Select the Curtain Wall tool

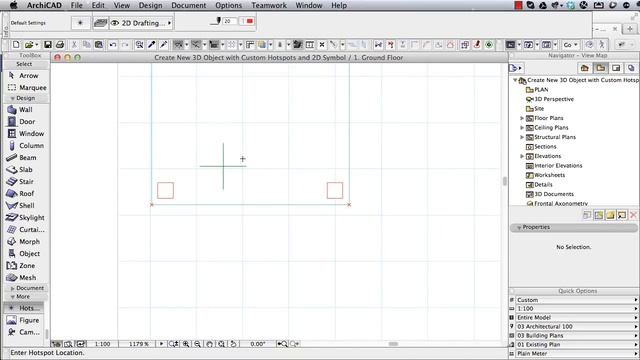25,229
